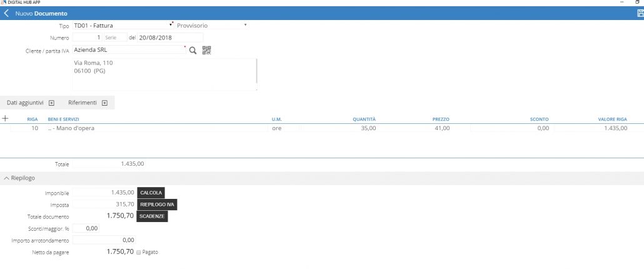Click Nuovo Documento title
644x269 pixels.
click(x=41, y=14)
